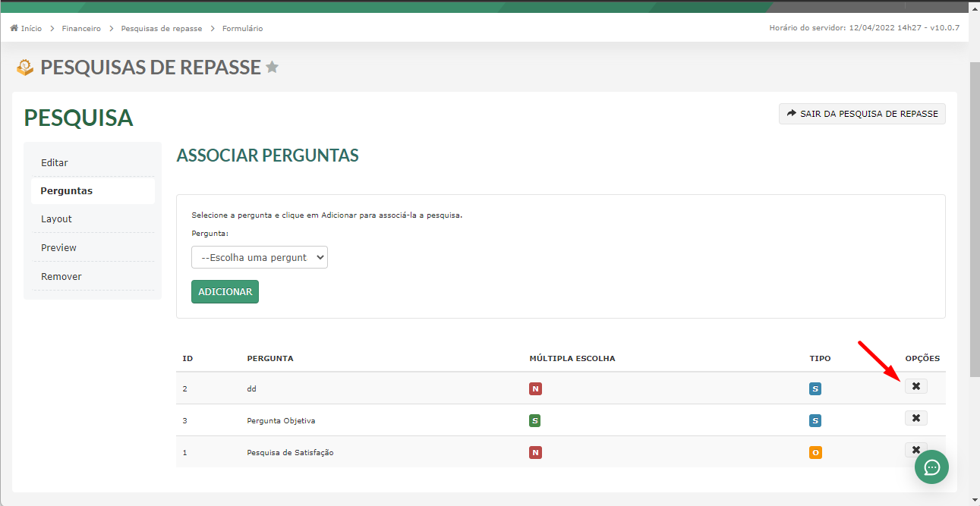Open the 'Pesquisas de repasse' breadcrumb

[162, 28]
